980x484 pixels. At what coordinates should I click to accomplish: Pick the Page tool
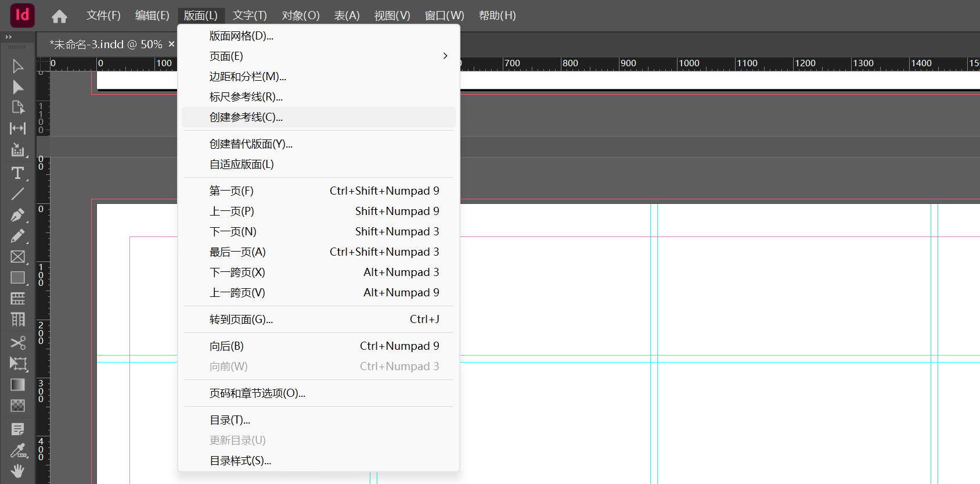click(17, 107)
